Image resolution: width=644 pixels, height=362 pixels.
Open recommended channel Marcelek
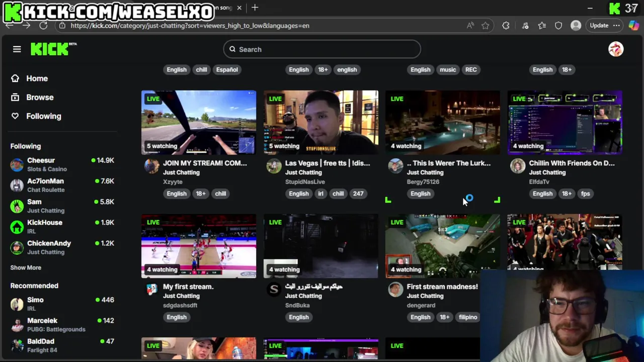(62, 324)
